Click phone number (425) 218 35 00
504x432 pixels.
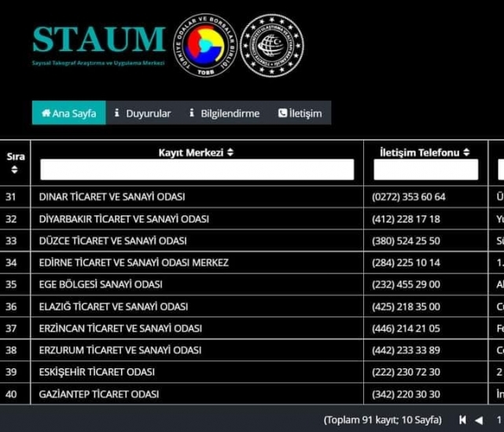pyautogui.click(x=406, y=306)
